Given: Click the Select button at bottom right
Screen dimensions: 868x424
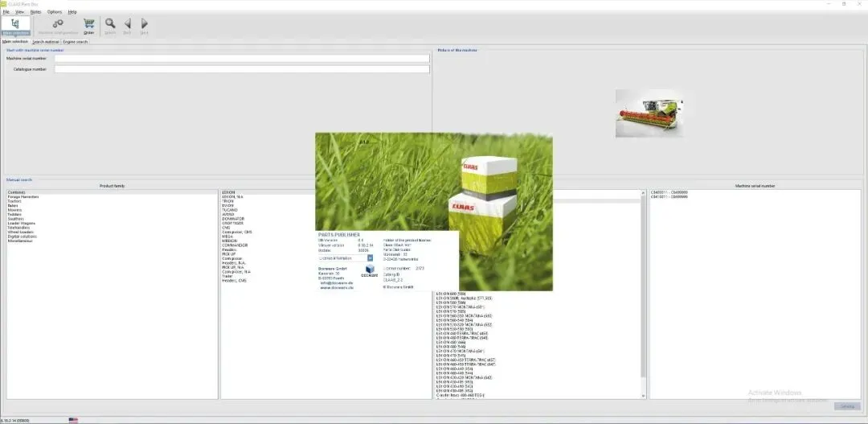Looking at the screenshot, I should pos(847,406).
